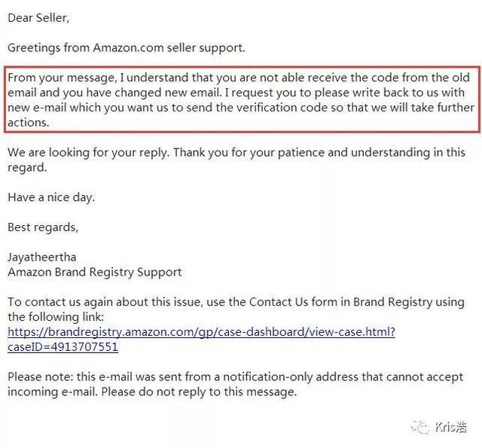Click "the following link:" text
The image size is (482, 448).
[x=56, y=317]
